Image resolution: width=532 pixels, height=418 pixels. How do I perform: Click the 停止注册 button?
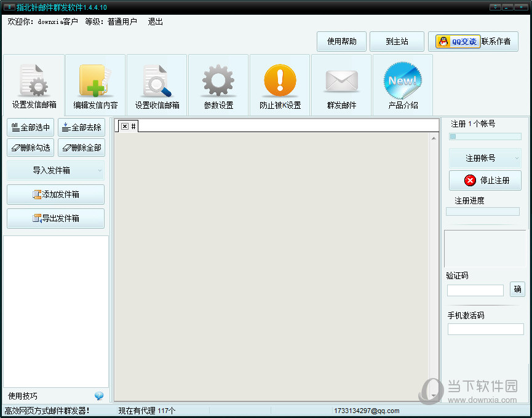[485, 180]
